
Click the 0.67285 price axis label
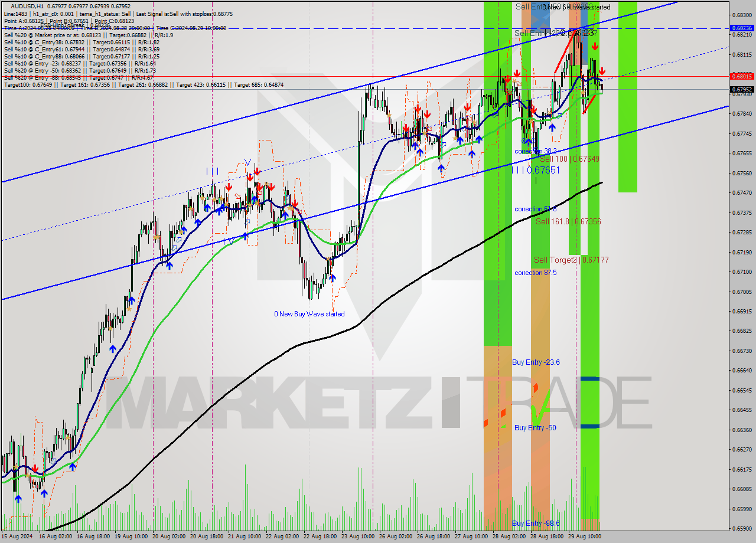click(742, 232)
